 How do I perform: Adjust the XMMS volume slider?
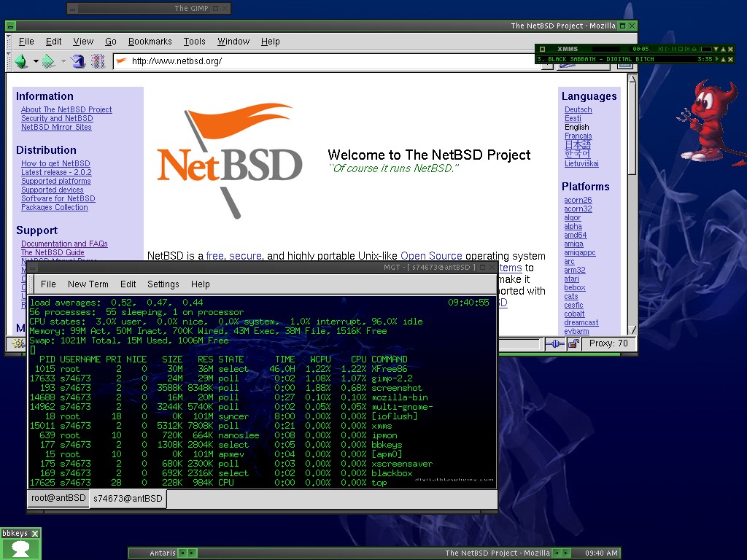706,49
